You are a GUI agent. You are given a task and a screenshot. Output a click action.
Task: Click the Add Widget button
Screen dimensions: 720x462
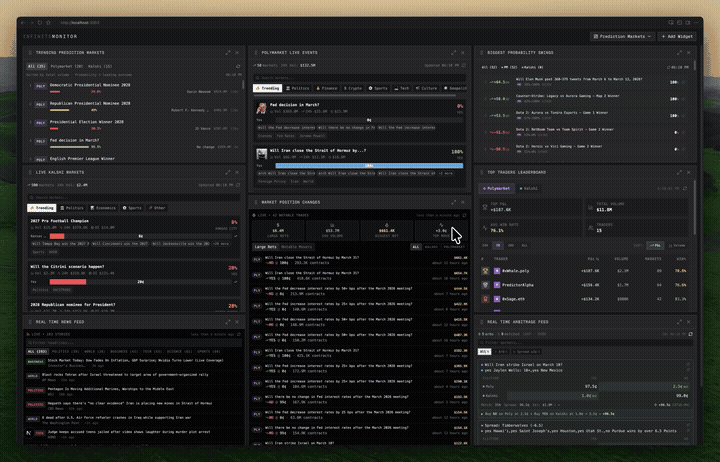click(x=676, y=36)
